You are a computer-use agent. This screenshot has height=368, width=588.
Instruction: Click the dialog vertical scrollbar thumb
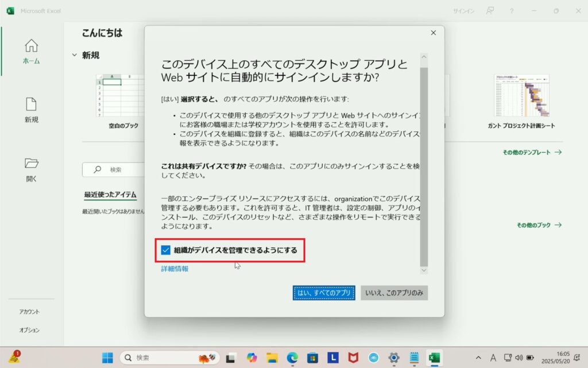424,166
